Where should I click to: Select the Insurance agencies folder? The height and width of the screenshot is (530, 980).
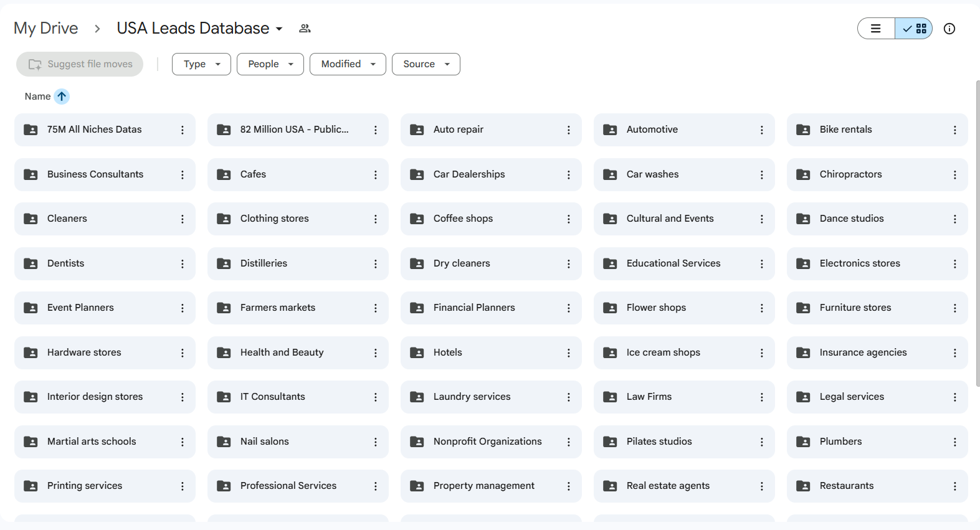pyautogui.click(x=877, y=353)
